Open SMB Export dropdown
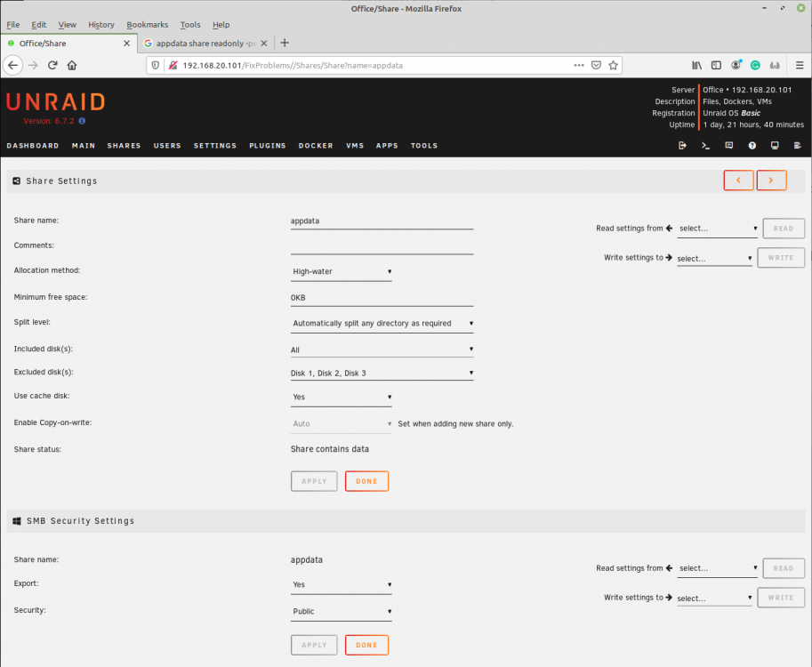The height and width of the screenshot is (667, 812). click(341, 584)
